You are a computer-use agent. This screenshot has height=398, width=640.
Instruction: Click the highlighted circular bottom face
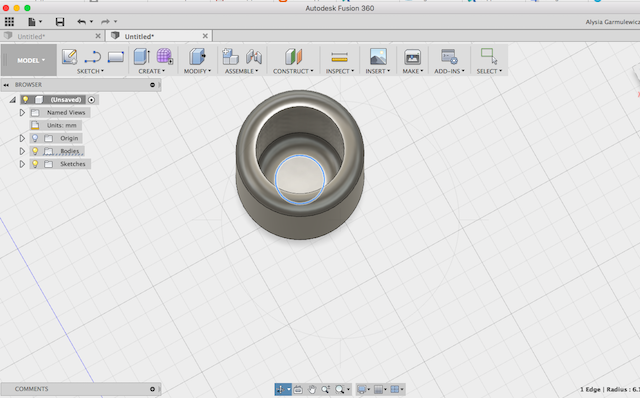(x=300, y=180)
